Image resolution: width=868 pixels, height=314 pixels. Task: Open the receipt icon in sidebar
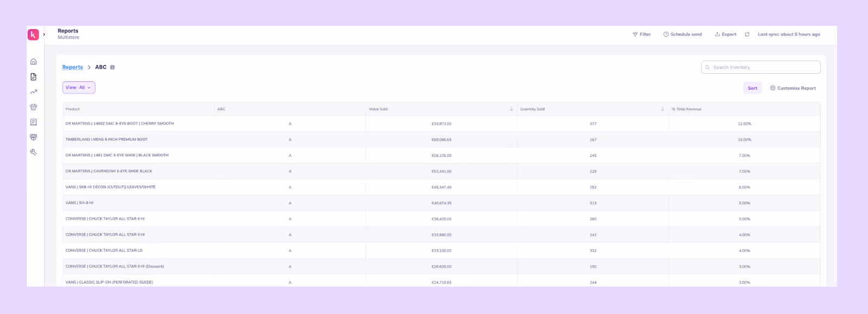click(34, 122)
